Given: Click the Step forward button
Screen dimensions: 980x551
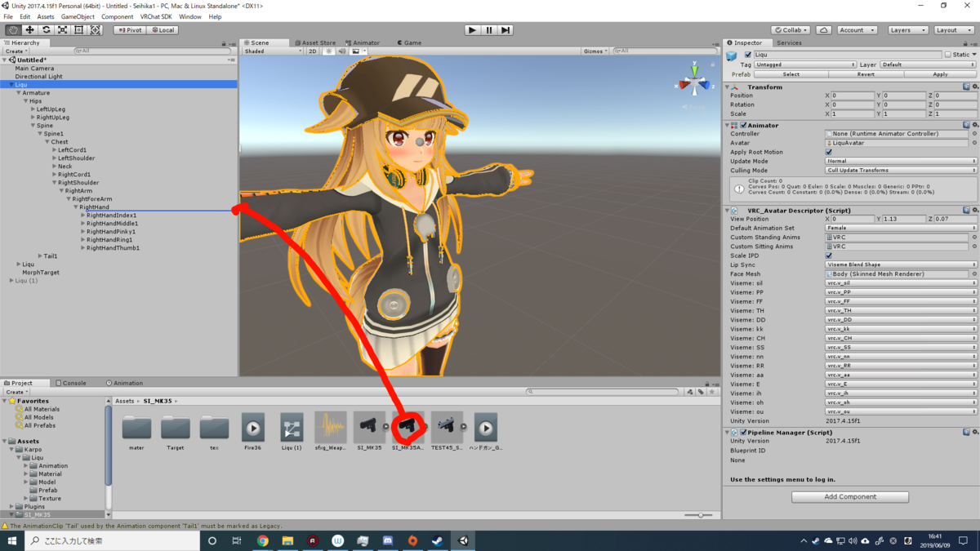Looking at the screenshot, I should coord(506,30).
